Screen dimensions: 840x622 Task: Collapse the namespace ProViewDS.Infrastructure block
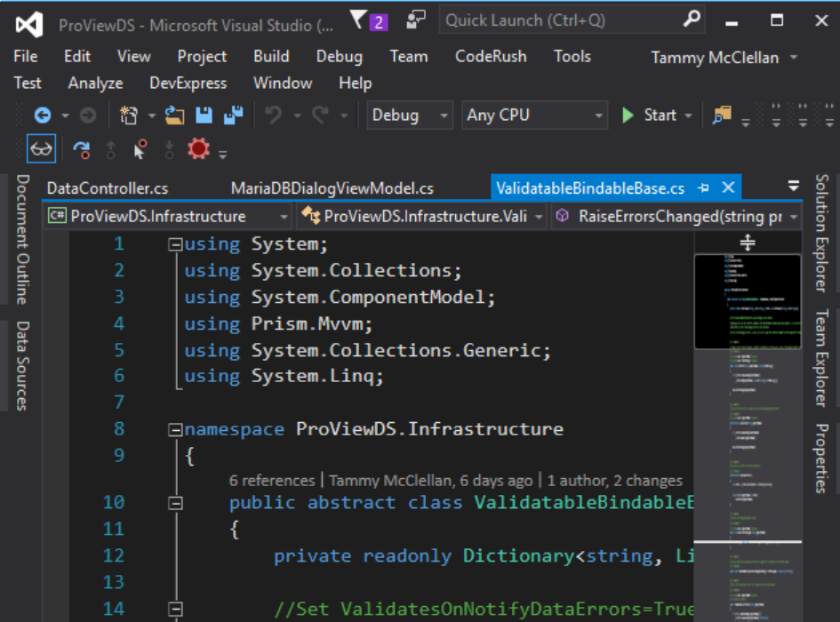175,430
